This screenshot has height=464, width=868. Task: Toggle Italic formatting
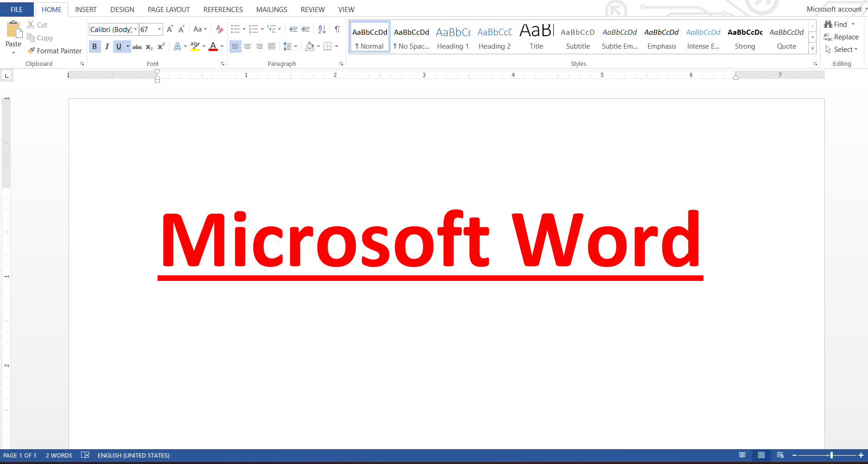tap(107, 46)
